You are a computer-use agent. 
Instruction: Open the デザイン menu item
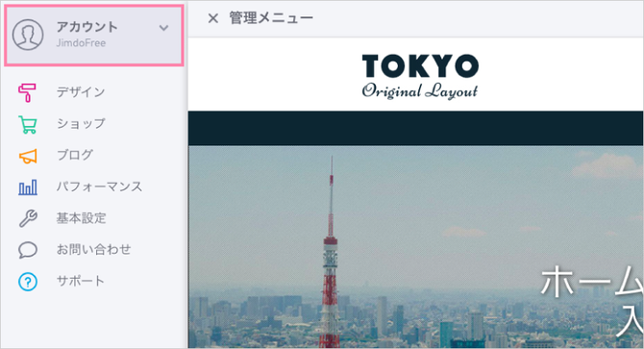pyautogui.click(x=81, y=92)
